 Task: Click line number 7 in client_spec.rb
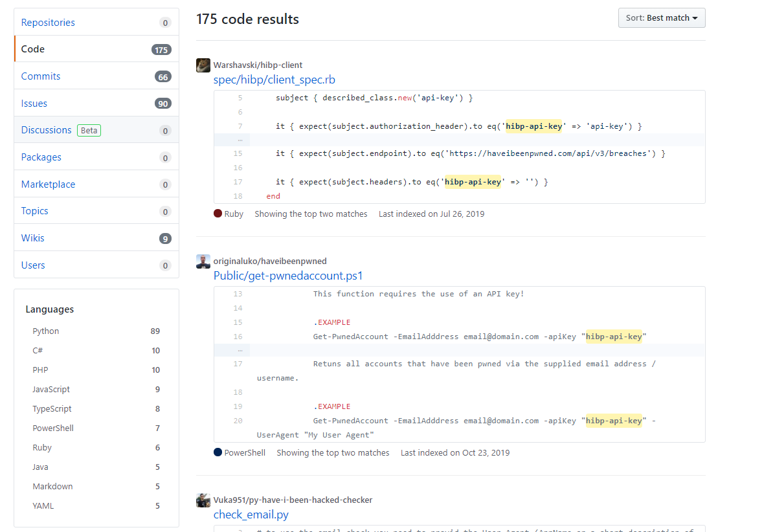[x=240, y=126]
